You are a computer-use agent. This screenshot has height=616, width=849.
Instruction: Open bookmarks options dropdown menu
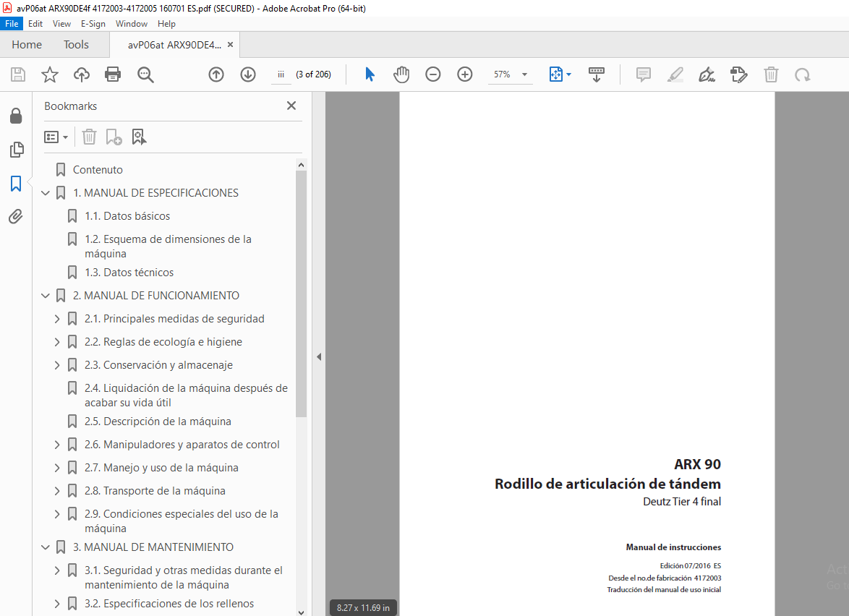tap(56, 137)
